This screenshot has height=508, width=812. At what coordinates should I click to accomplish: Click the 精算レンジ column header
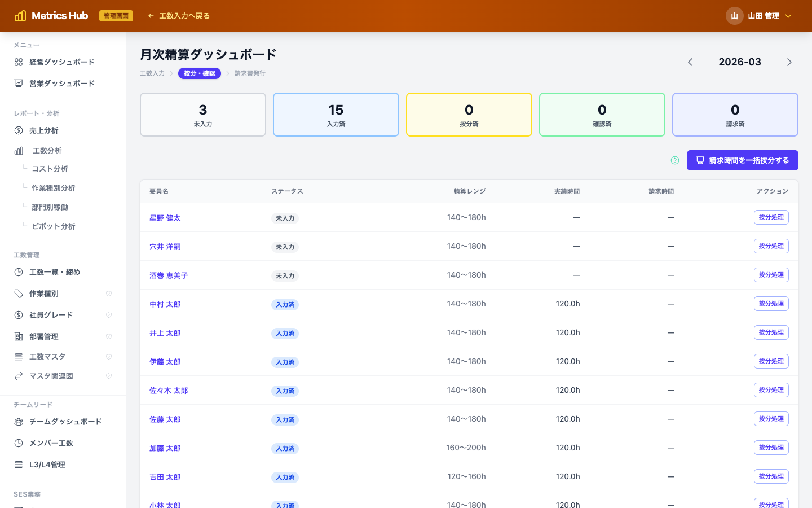(470, 191)
